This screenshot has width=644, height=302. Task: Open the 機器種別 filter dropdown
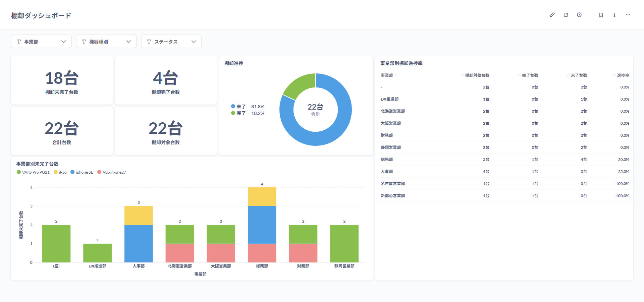(x=106, y=42)
